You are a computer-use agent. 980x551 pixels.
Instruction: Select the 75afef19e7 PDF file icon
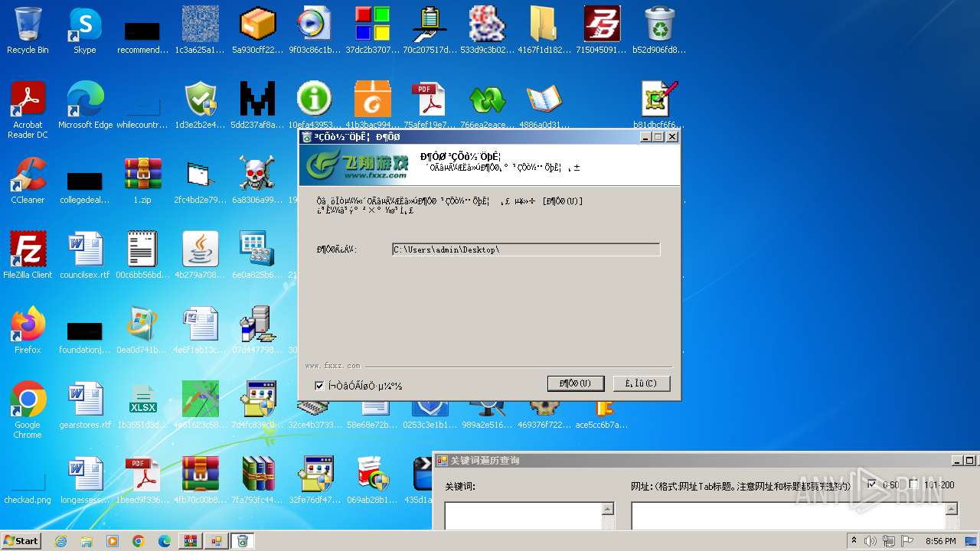430,105
